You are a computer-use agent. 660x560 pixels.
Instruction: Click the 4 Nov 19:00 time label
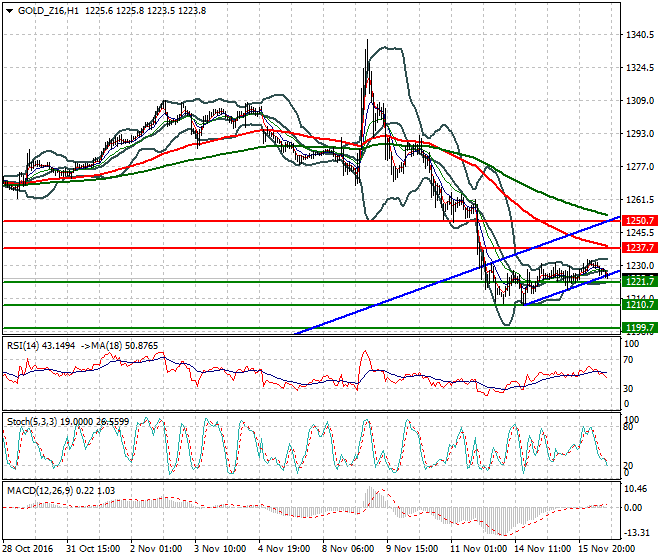pyautogui.click(x=285, y=549)
